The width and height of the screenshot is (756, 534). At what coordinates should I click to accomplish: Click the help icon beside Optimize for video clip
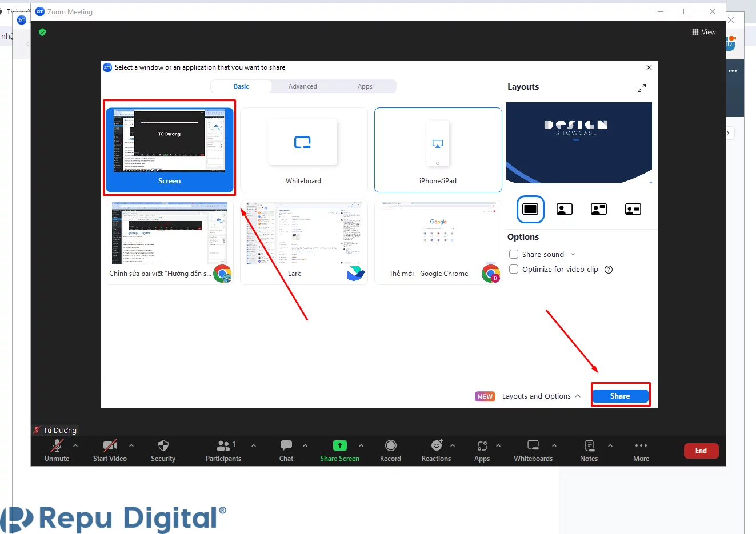(x=609, y=270)
